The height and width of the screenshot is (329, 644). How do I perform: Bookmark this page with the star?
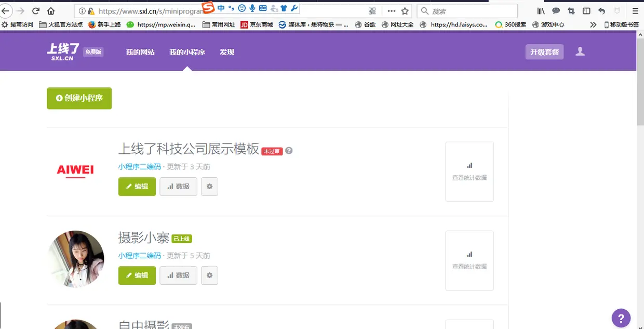click(x=405, y=10)
